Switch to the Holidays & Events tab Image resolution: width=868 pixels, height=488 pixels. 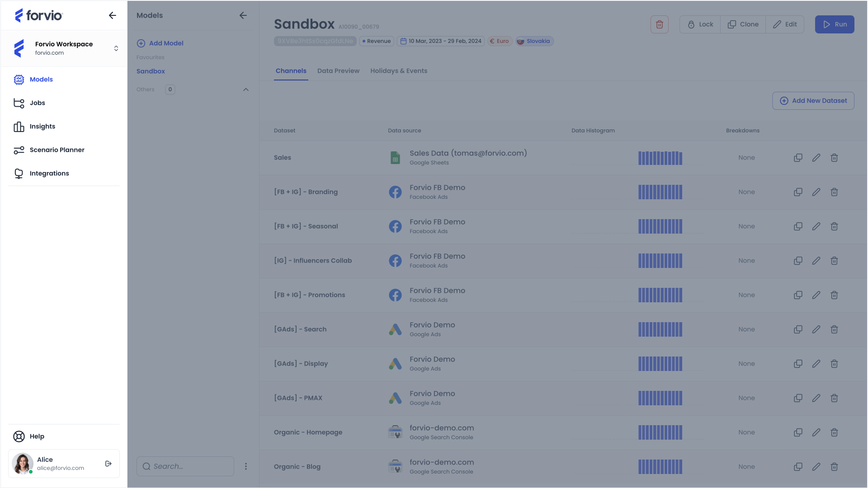(x=399, y=71)
